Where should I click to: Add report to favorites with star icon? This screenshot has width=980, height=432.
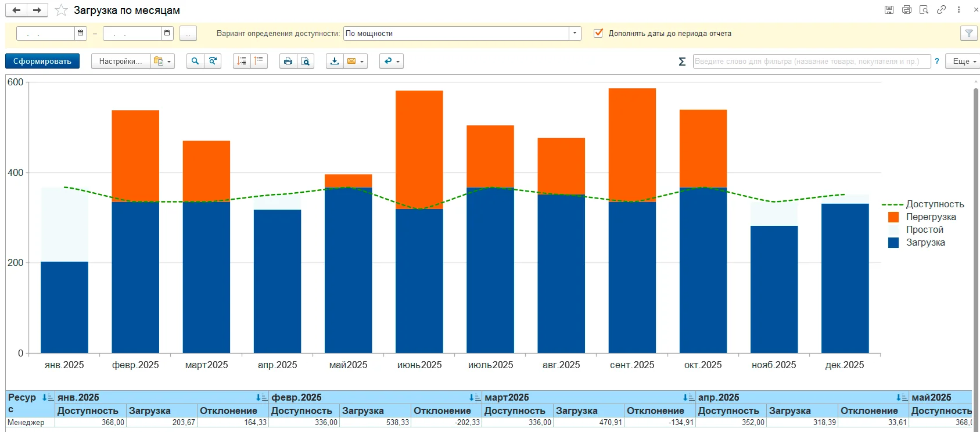61,10
